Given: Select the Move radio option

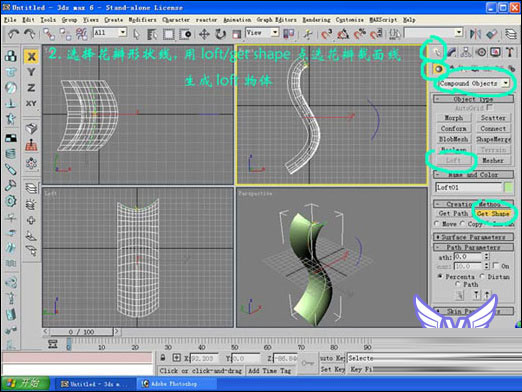Looking at the screenshot, I should [x=437, y=224].
